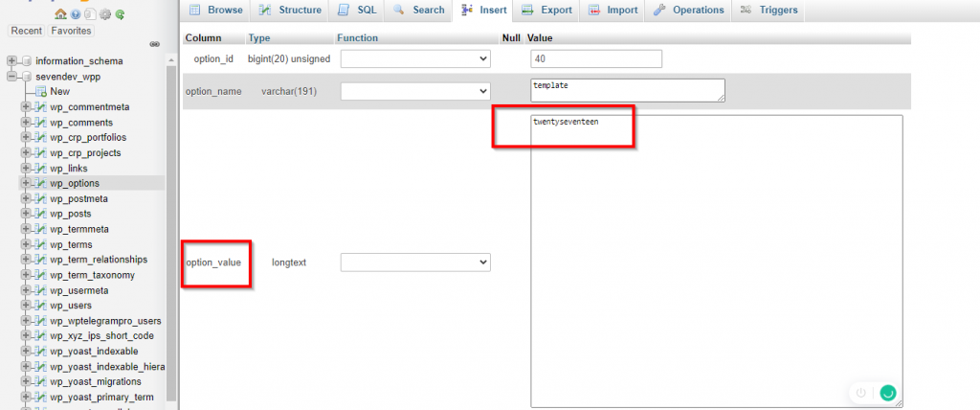980x410 pixels.
Task: Open the wp_yoast_primary_term table link
Action: (101, 398)
